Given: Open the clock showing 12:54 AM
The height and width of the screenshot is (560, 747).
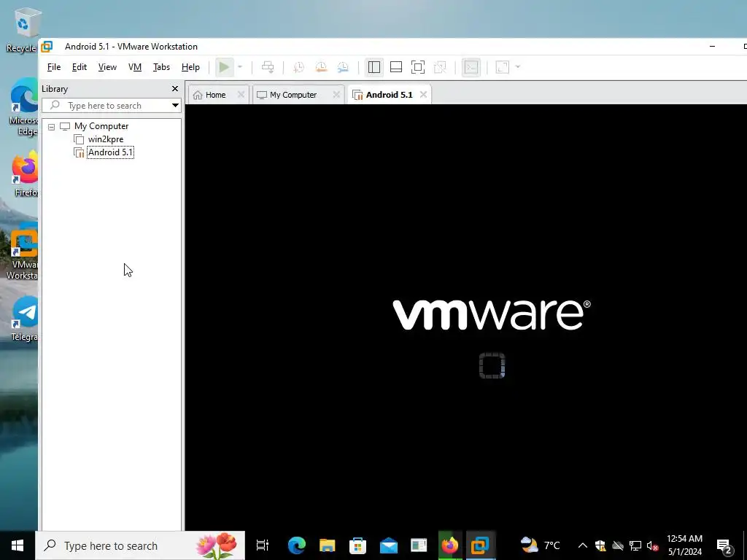Looking at the screenshot, I should click(684, 545).
